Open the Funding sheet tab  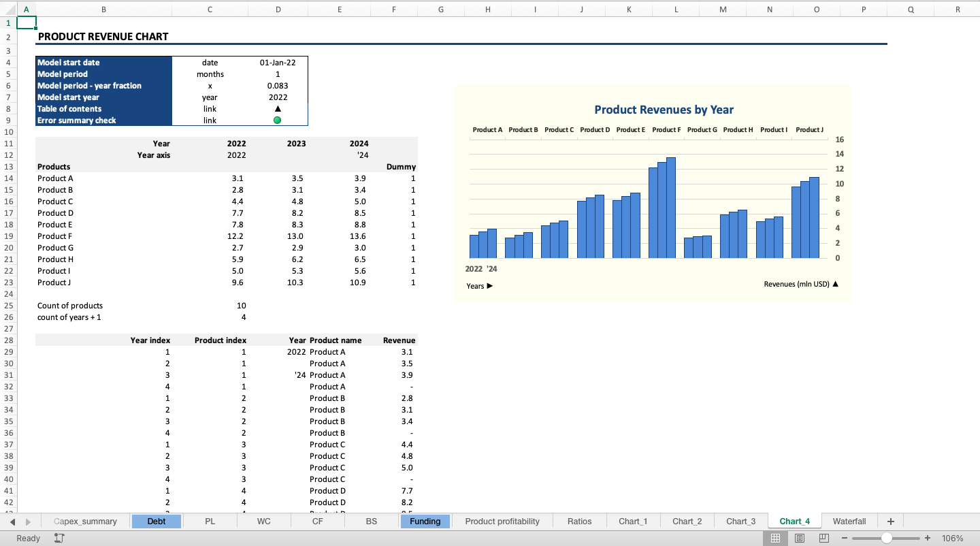click(x=425, y=521)
